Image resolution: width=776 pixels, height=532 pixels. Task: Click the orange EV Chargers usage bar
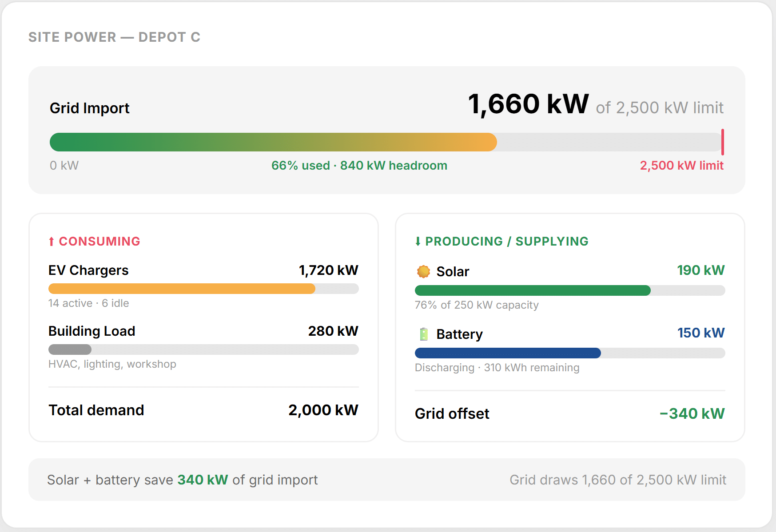pos(182,289)
